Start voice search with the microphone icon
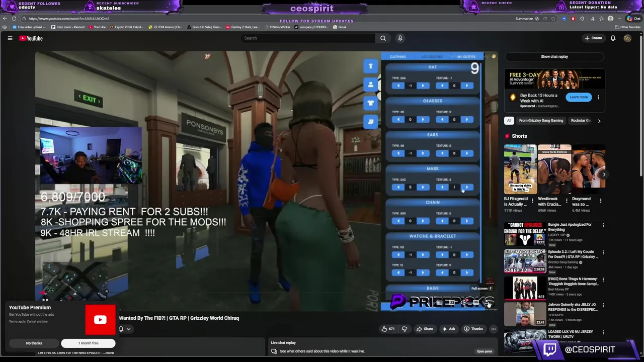The width and height of the screenshot is (644, 362). pos(400,38)
